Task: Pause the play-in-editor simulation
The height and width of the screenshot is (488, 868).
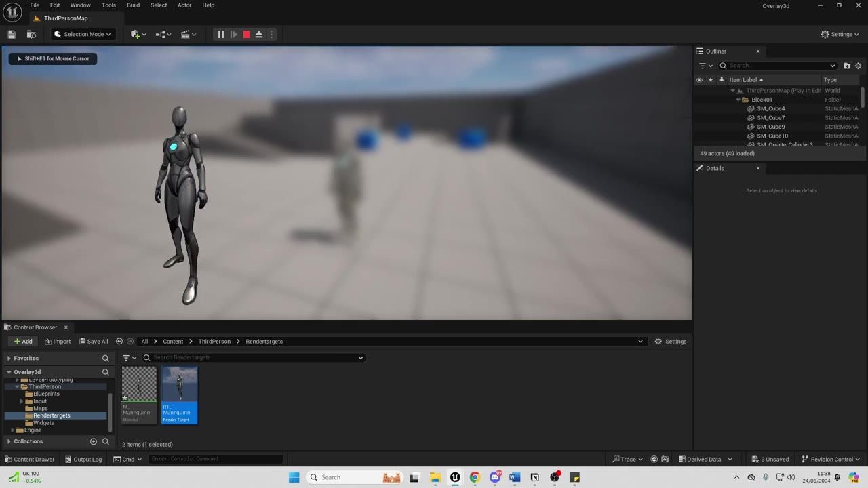Action: click(x=220, y=34)
